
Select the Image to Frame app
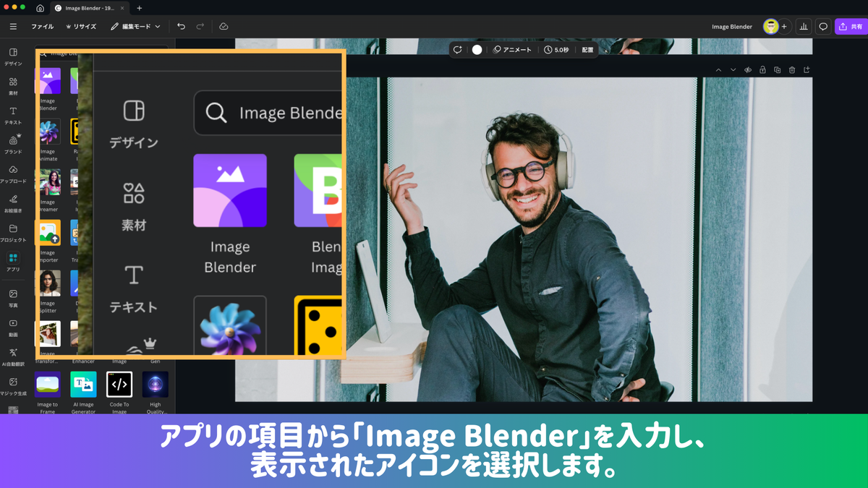pos(48,384)
